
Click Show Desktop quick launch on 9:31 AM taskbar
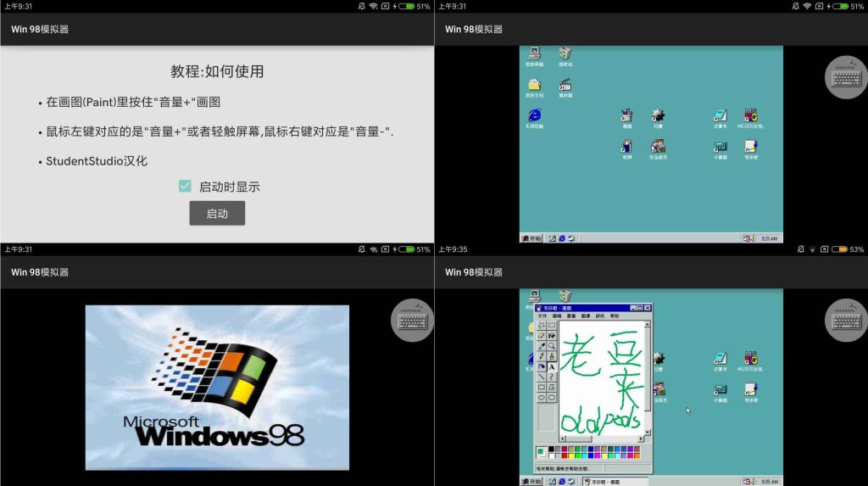point(552,238)
